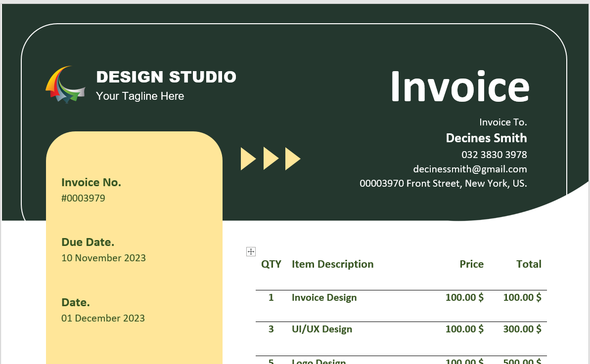Click the Price column header
Screen dimensions: 590x364
coord(471,264)
